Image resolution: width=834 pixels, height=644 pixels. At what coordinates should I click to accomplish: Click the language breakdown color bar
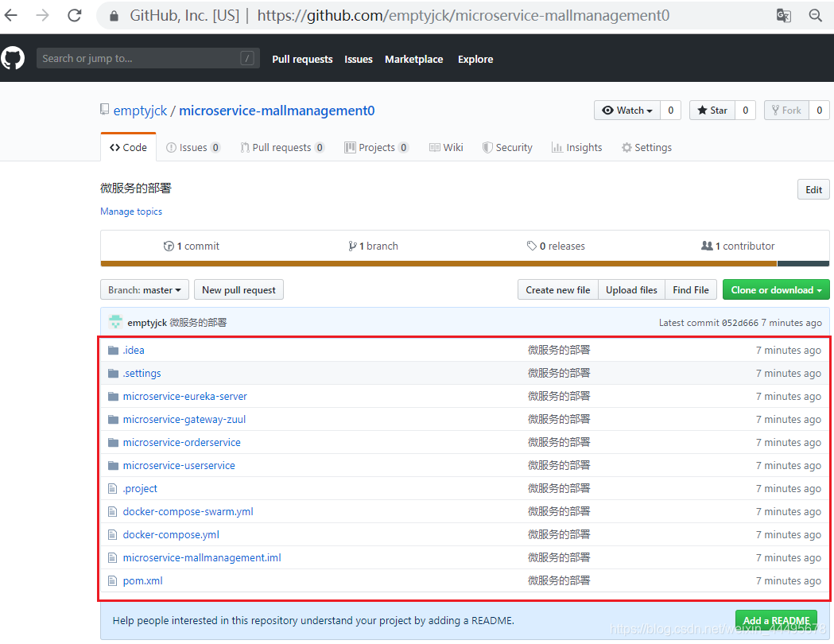(x=465, y=264)
